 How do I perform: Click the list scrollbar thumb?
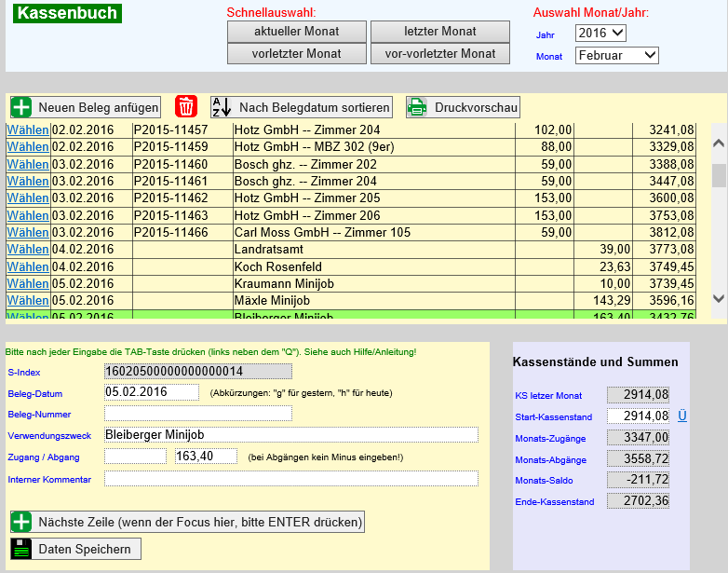pyautogui.click(x=719, y=175)
